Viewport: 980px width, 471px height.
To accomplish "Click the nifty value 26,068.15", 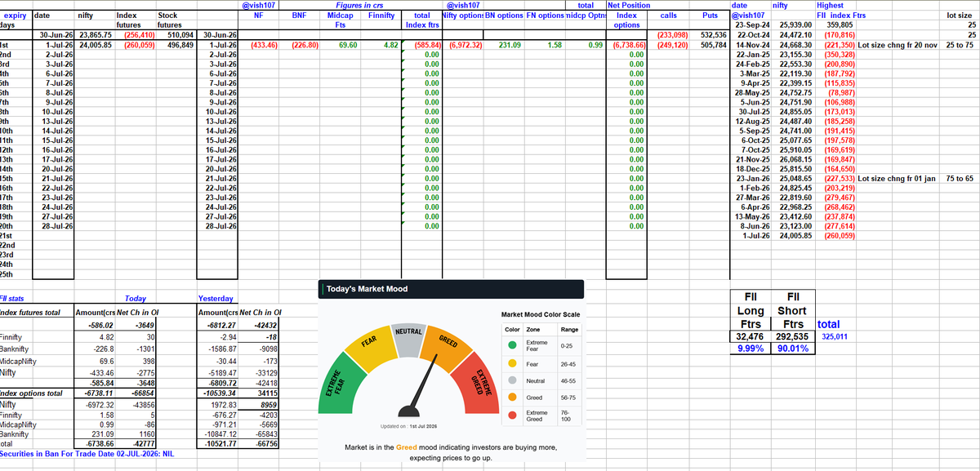I will click(795, 159).
